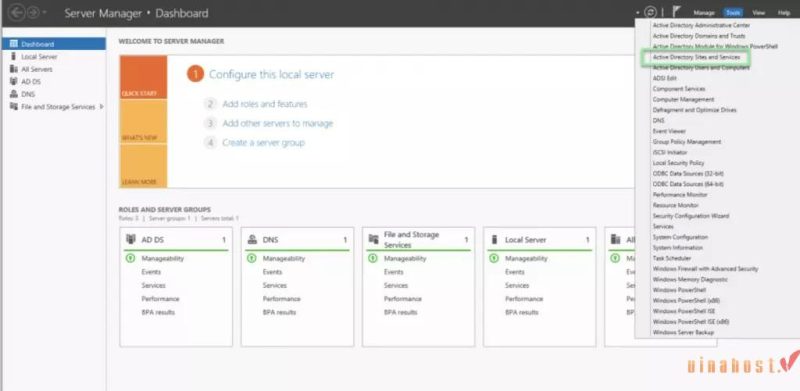Open BPA results under DNS tile

(x=279, y=312)
